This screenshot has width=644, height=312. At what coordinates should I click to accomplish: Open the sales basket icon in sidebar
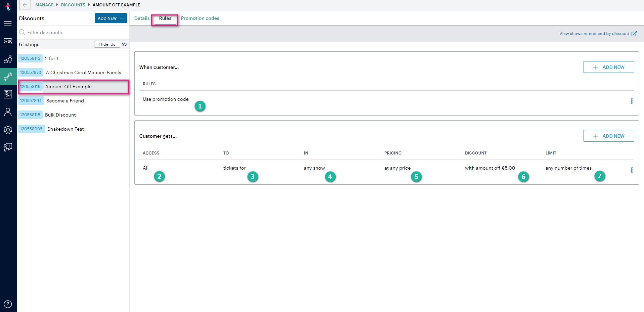click(x=8, y=59)
